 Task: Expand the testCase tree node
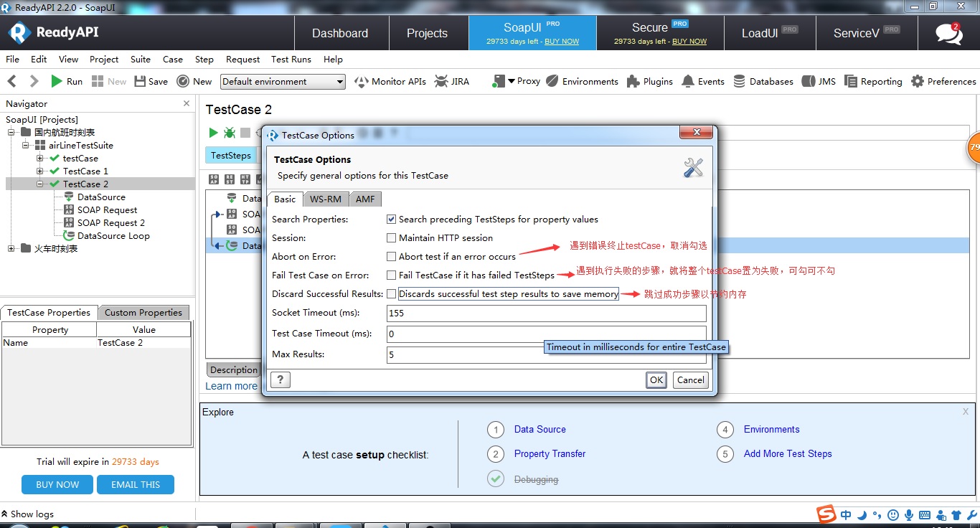click(x=41, y=159)
